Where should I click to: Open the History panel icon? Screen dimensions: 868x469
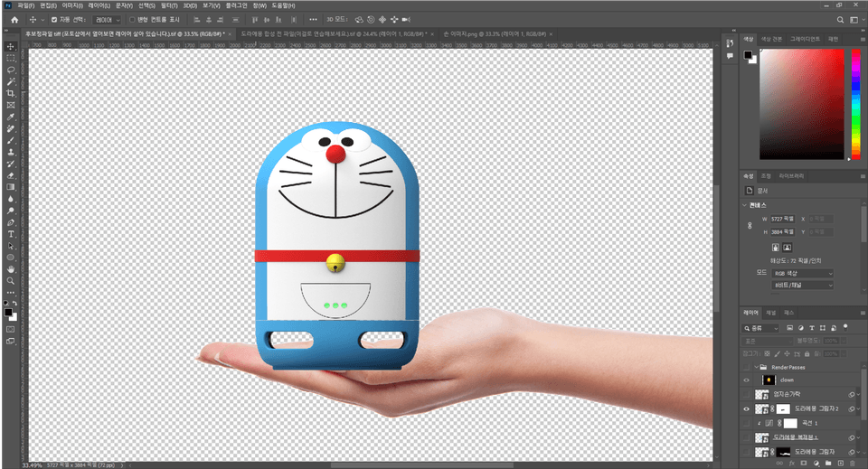click(x=731, y=43)
